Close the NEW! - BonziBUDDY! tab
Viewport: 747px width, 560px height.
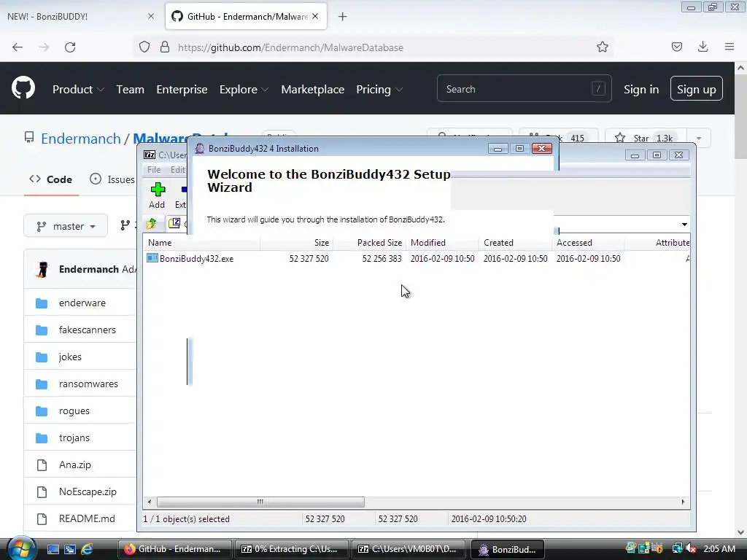pyautogui.click(x=151, y=16)
